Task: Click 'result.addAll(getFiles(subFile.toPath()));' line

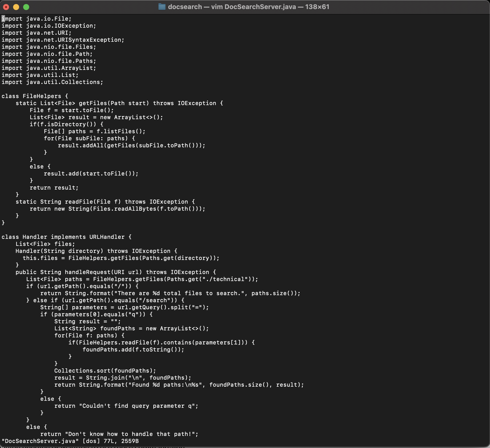Action: pos(132,146)
